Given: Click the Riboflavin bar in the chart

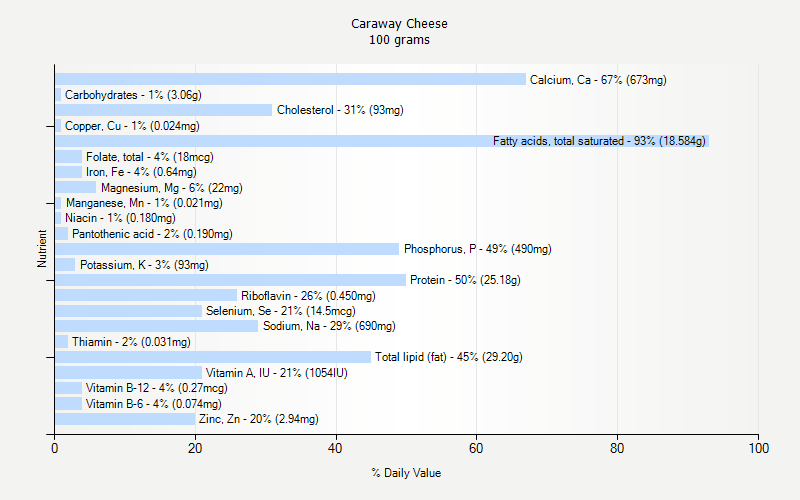Looking at the screenshot, I should 146,295.
